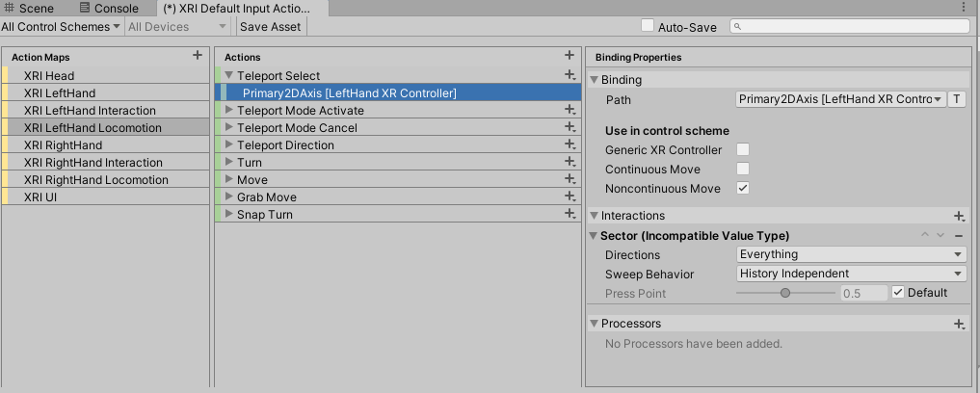Add a new action with plus icon
Viewport: 980px width, 393px height.
tap(569, 57)
